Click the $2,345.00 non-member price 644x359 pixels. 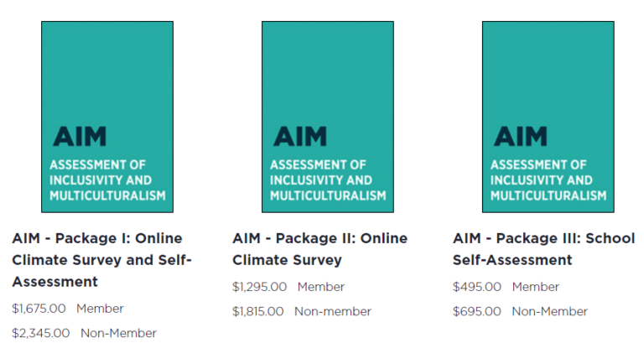pyautogui.click(x=41, y=333)
